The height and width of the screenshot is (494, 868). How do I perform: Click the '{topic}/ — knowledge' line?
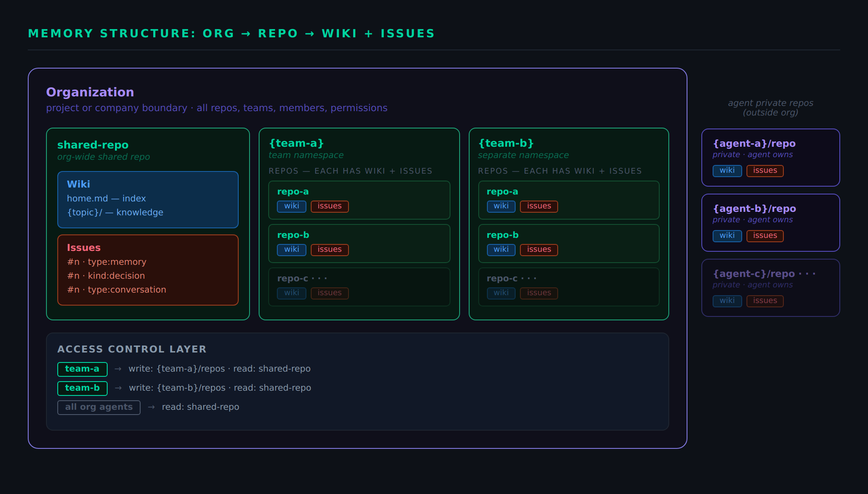(x=115, y=212)
